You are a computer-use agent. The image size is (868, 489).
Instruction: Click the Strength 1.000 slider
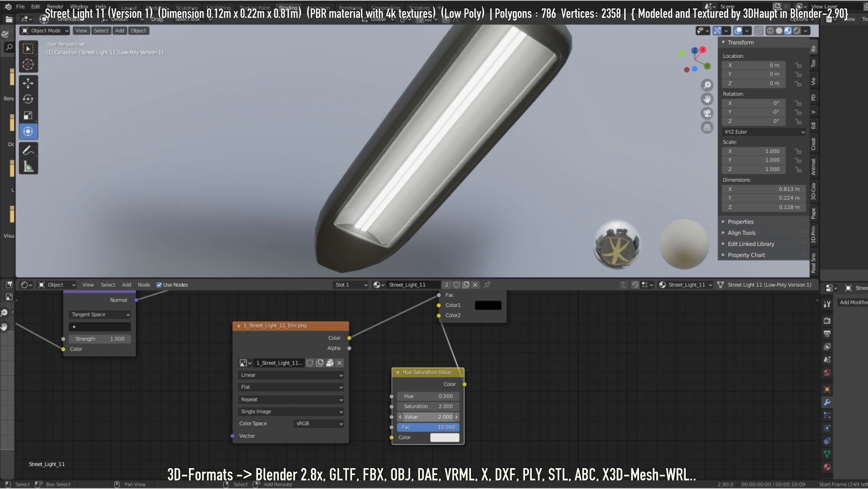100,339
